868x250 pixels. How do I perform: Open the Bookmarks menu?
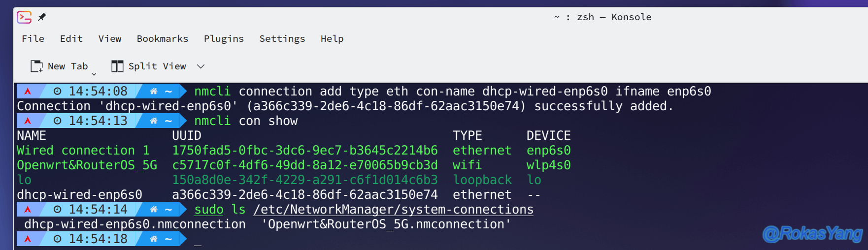coord(163,38)
